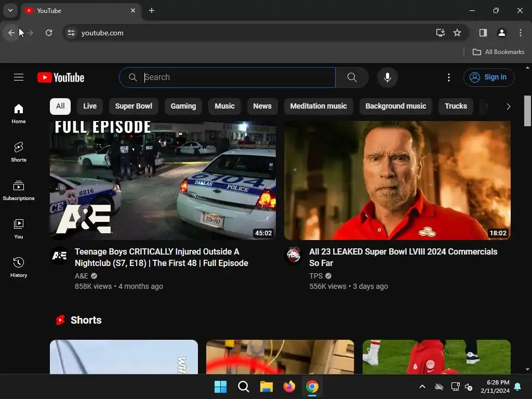Image resolution: width=532 pixels, height=399 pixels.
Task: Launch Firefox from the taskbar
Action: click(289, 387)
